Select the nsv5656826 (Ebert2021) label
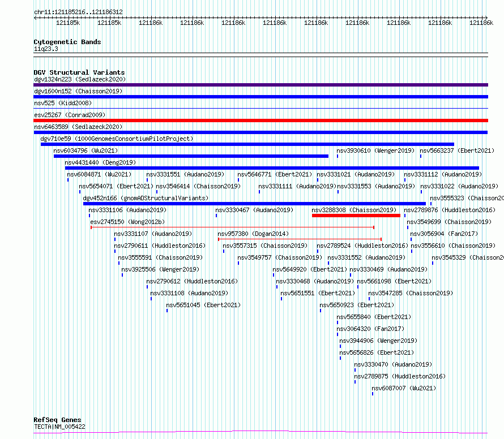The width and height of the screenshot is (504, 439). (x=377, y=352)
